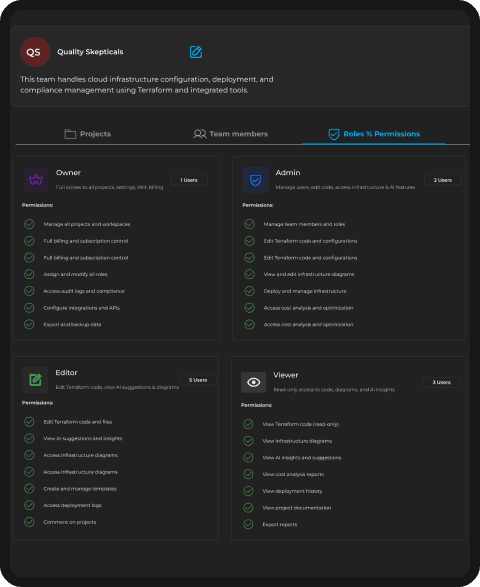Image resolution: width=480 pixels, height=587 pixels.
Task: Click the shield icon on the Roles tab
Action: tap(334, 134)
